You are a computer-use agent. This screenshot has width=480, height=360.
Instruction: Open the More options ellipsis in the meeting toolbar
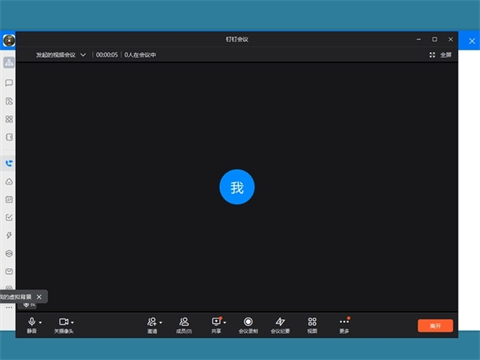(344, 322)
